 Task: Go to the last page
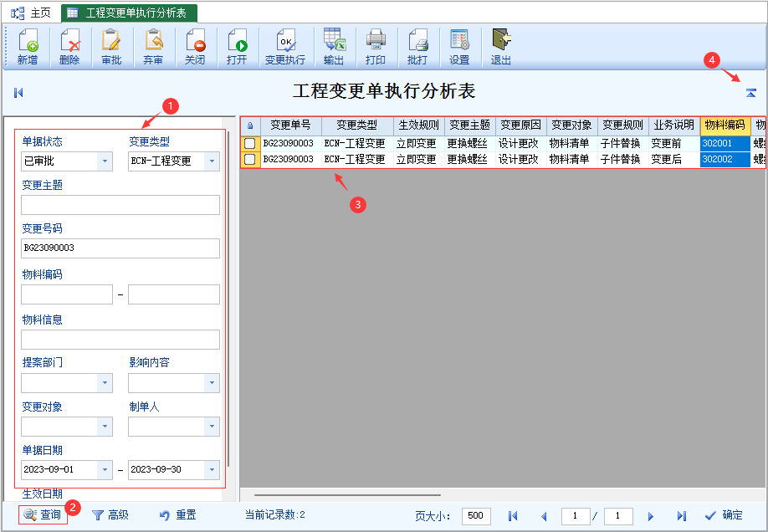click(x=681, y=516)
